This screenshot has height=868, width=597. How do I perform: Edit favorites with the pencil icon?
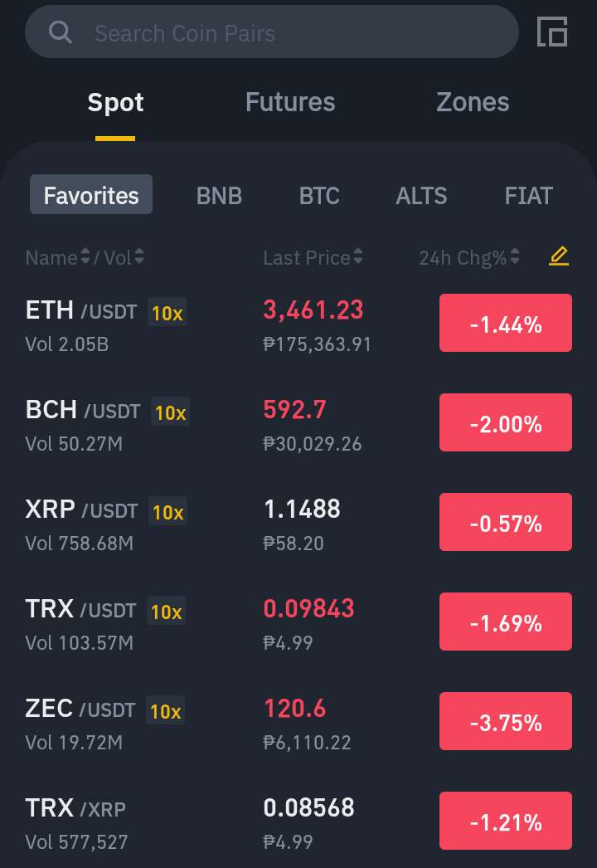(559, 256)
